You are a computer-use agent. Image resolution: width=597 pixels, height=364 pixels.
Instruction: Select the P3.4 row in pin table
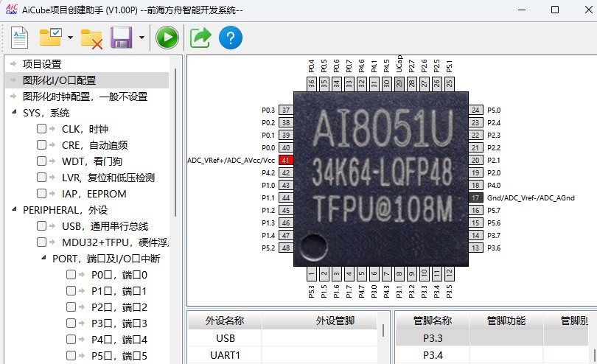(492, 355)
